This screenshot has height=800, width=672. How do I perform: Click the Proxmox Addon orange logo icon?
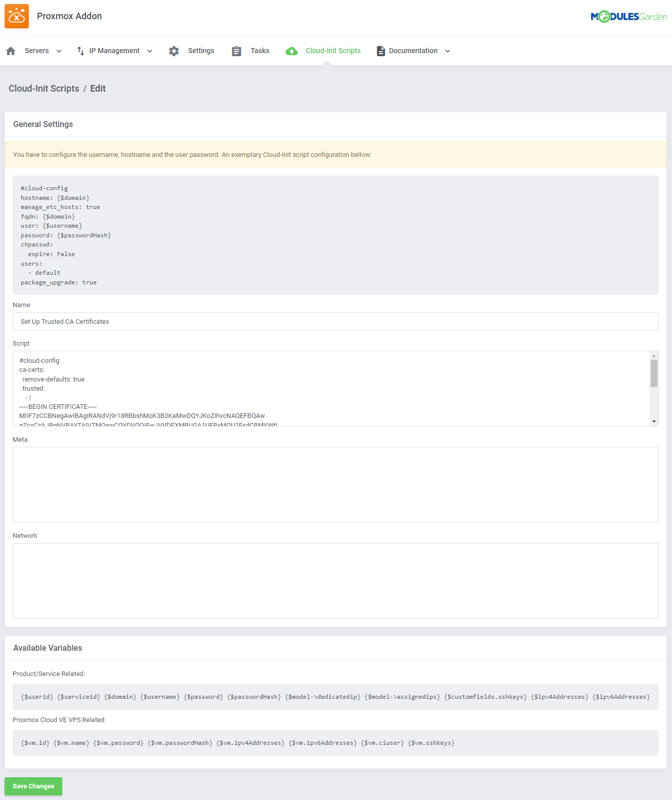coord(17,16)
